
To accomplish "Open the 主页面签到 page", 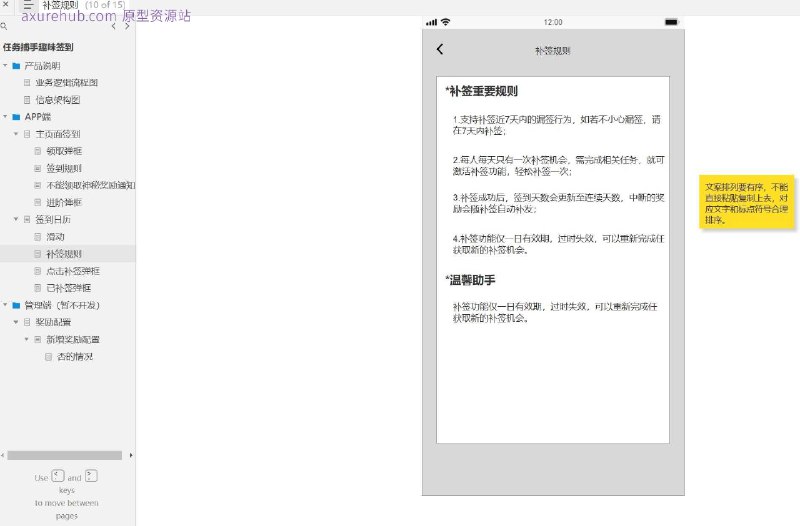I will coord(58,134).
